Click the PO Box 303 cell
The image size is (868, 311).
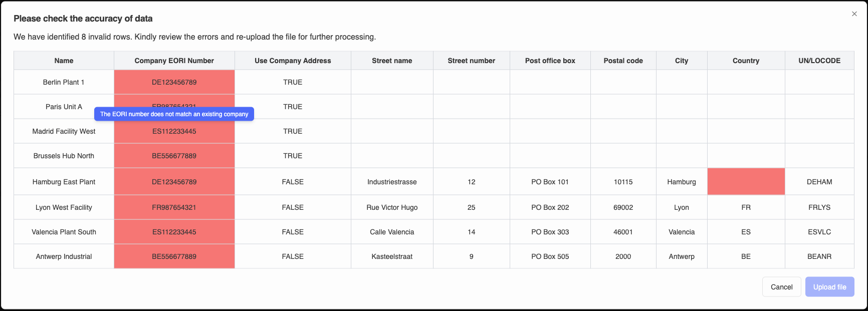click(550, 232)
